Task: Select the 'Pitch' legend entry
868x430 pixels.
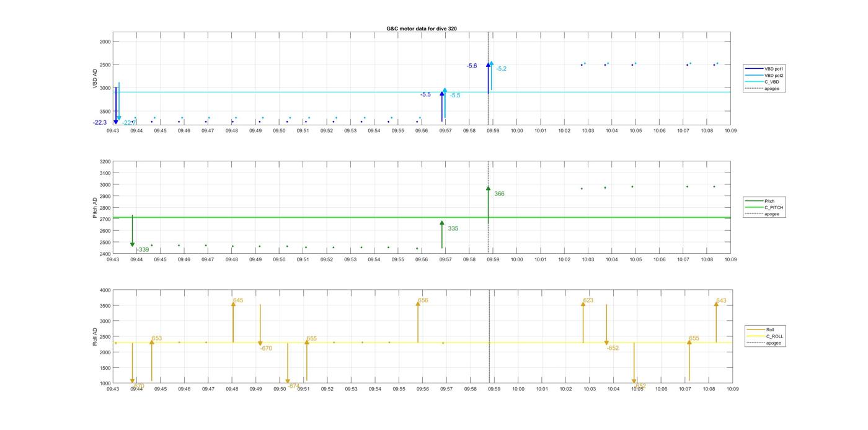Action: (x=769, y=201)
